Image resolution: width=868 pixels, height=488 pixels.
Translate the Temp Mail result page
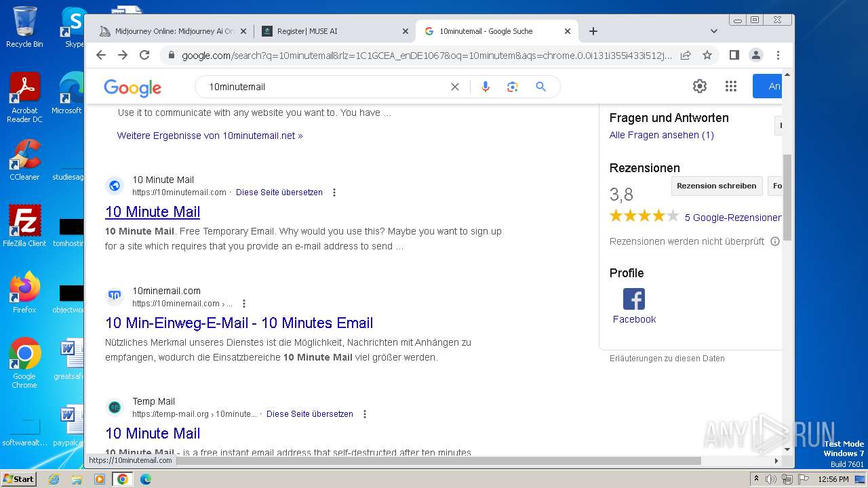(x=310, y=414)
